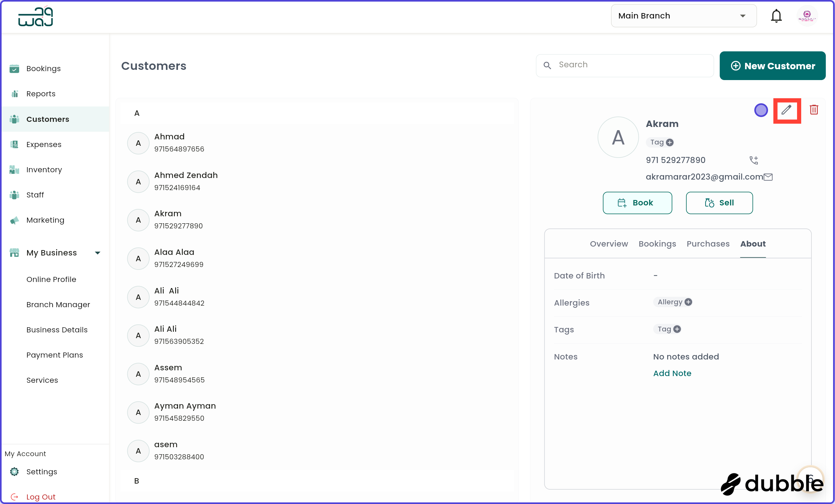
Task: Click the plus icon next to Tag under Akram's name
Action: 670,142
